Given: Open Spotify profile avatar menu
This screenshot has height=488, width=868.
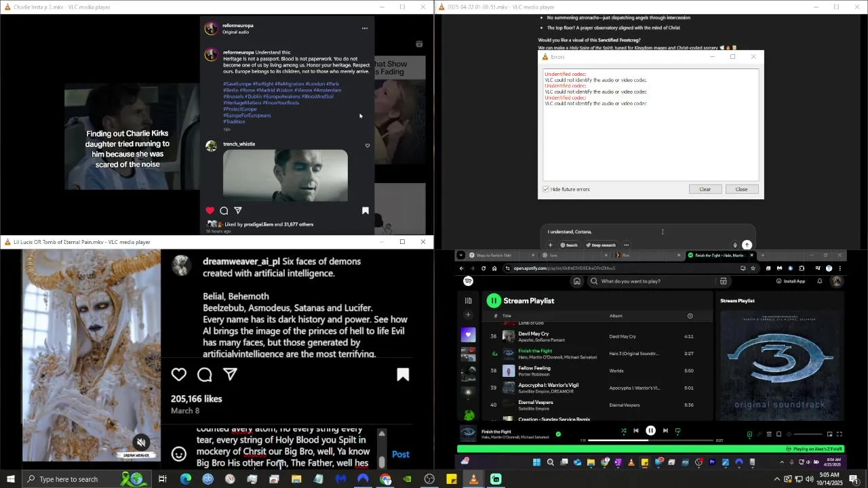Looking at the screenshot, I should 837,281.
